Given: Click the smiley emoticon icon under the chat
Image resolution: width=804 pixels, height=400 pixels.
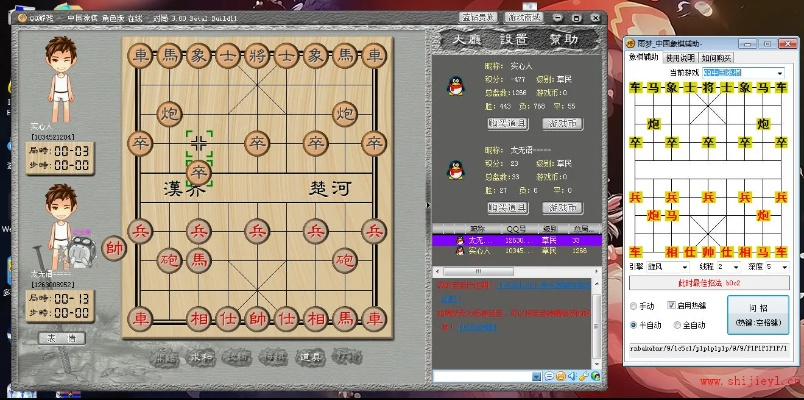Looking at the screenshot, I should [x=561, y=376].
